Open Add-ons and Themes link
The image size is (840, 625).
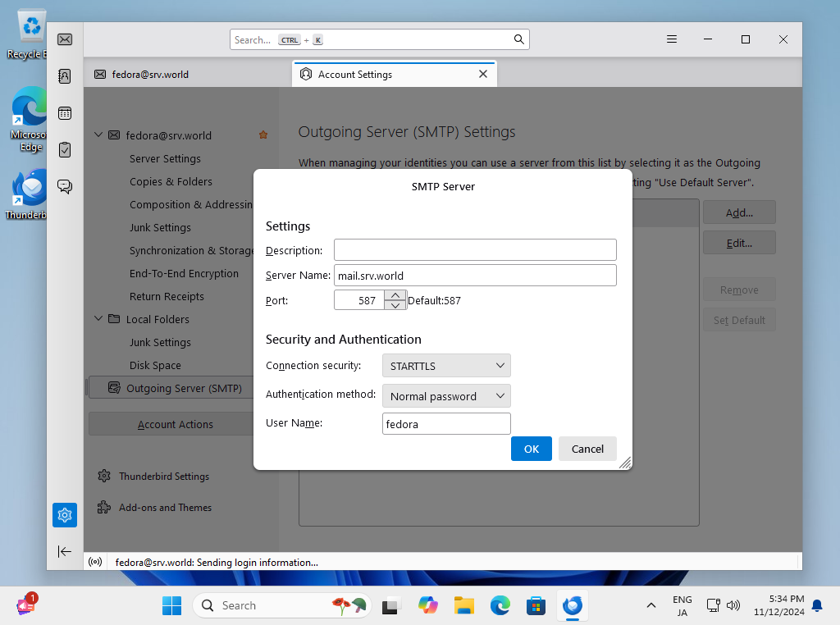[x=165, y=507]
